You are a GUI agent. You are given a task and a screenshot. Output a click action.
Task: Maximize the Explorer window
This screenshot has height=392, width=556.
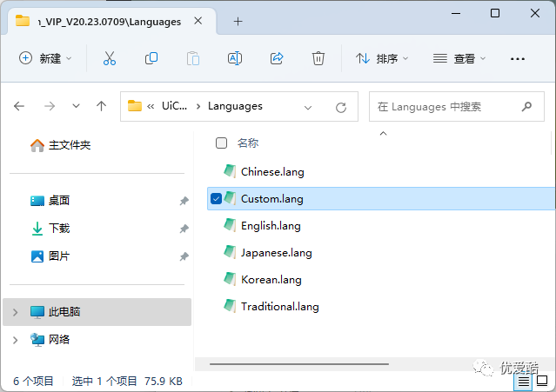(495, 13)
